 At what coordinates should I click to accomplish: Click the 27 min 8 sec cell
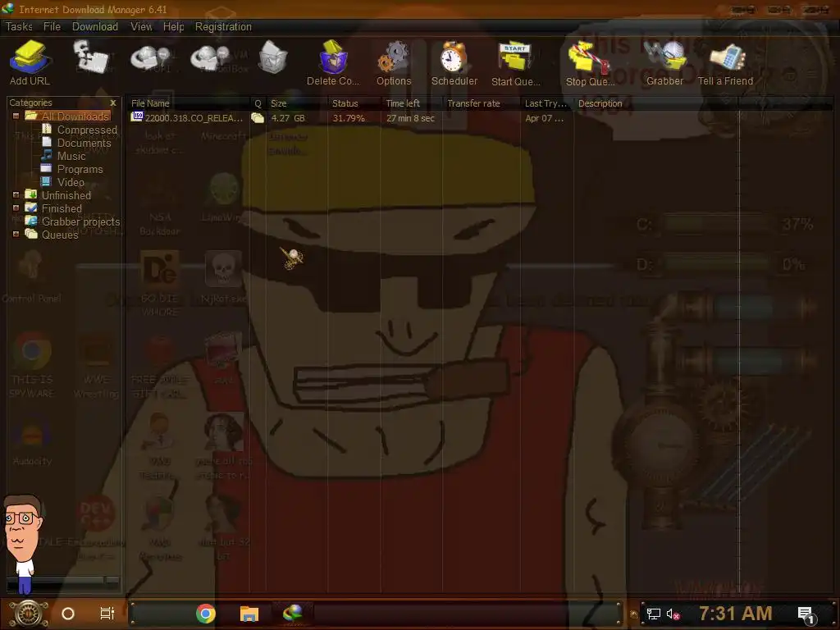pos(410,118)
